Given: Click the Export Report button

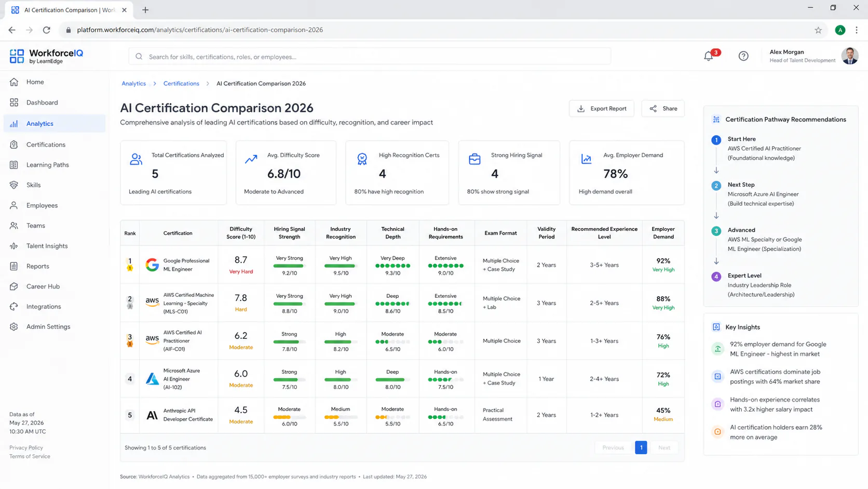Looking at the screenshot, I should [x=601, y=109].
